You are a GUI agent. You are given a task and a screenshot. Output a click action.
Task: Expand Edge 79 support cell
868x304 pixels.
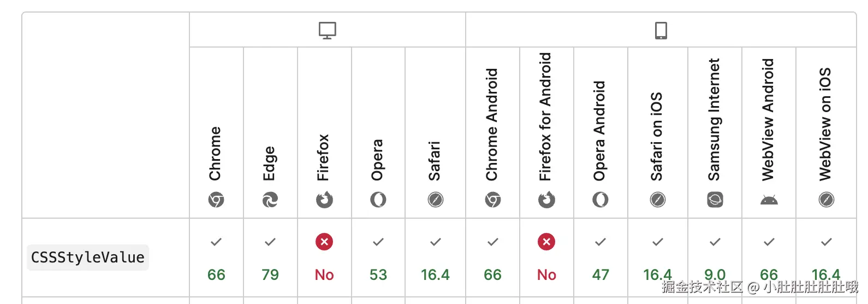pos(270,258)
